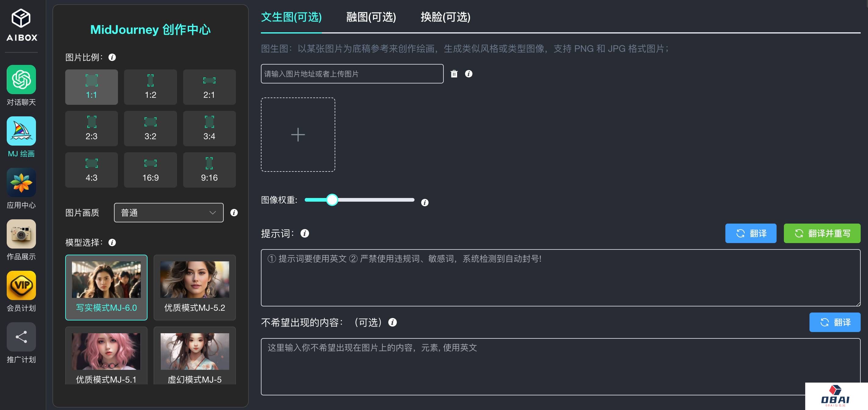Click the AIBOX logo icon
The width and height of the screenshot is (868, 410).
21,25
